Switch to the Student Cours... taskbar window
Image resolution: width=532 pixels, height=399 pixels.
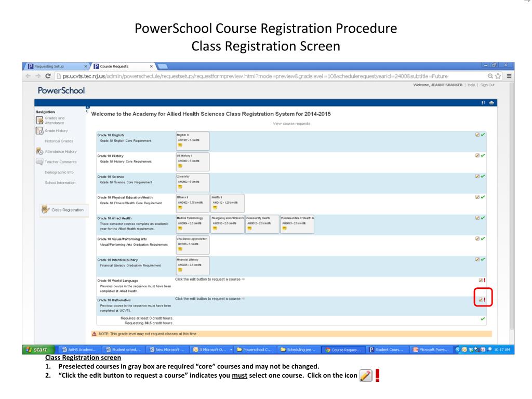(x=387, y=350)
